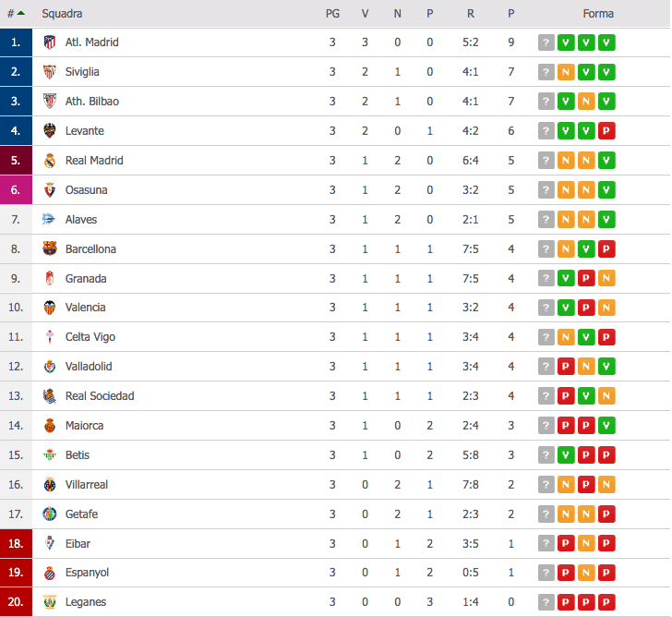Click the Espanyol club crest icon
The width and height of the screenshot is (672, 617).
[x=50, y=573]
